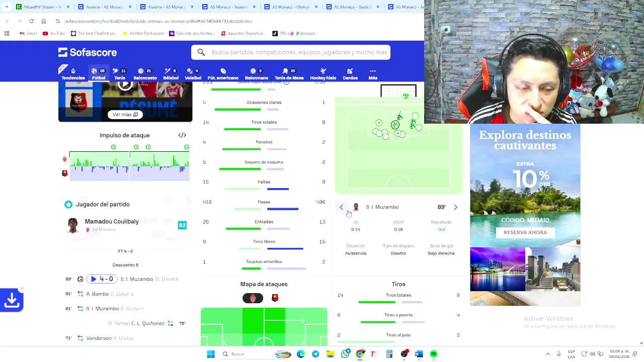Screen dimensions: 644x362
Task: Click the embed code icon beside Impulso de ataque
Action: click(182, 135)
